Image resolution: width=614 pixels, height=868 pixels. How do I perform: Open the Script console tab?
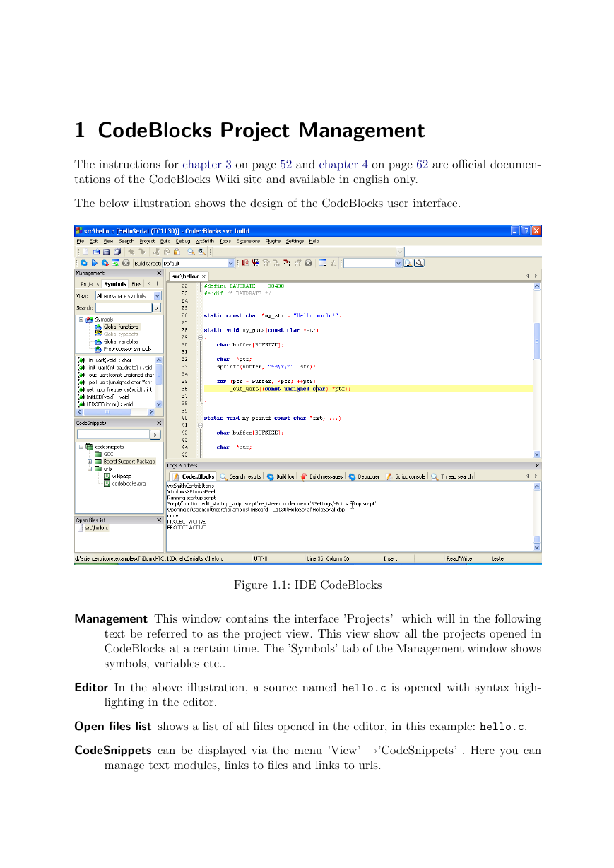(406, 476)
